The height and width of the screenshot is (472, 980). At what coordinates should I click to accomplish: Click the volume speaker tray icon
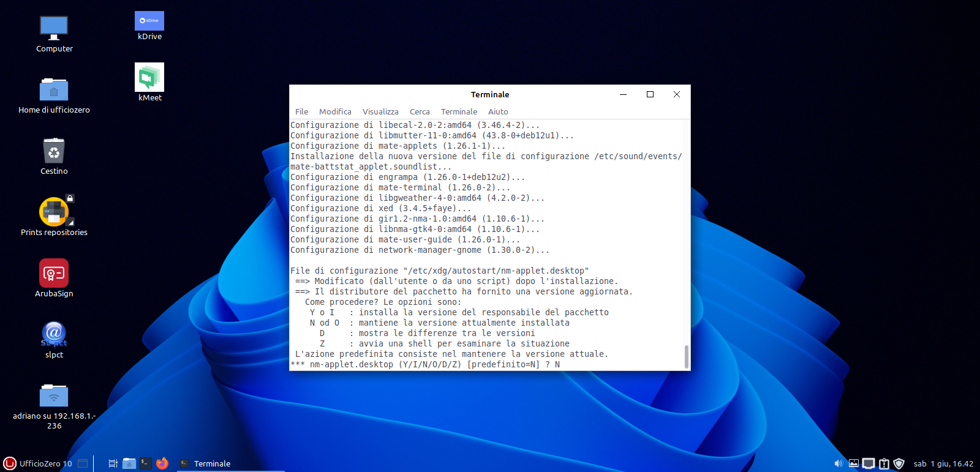point(838,463)
